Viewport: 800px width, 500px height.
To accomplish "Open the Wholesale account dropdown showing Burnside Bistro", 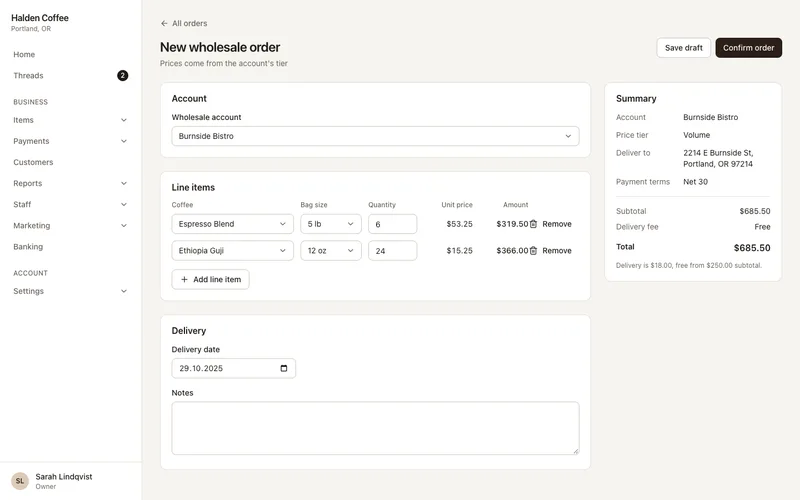I will click(375, 136).
